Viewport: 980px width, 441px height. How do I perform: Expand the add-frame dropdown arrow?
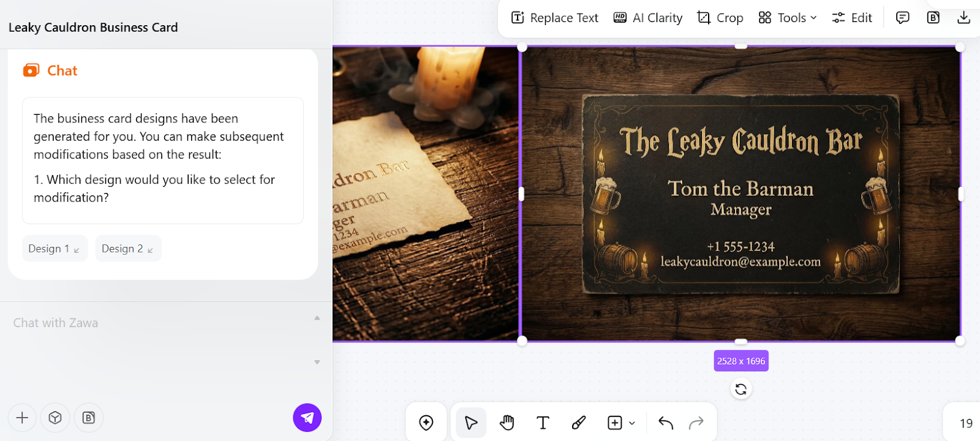click(632, 423)
